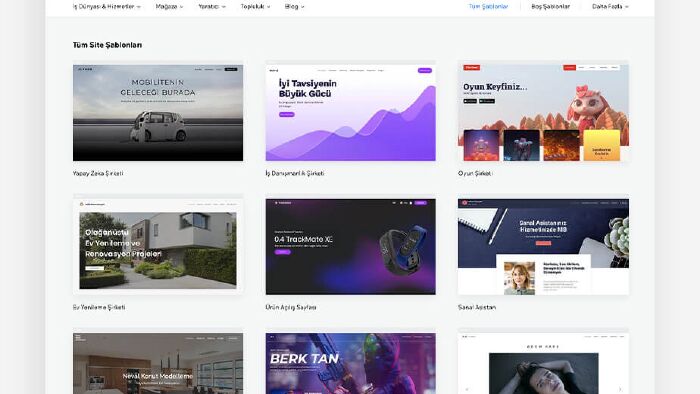Open the Daha Fazla dropdown
This screenshot has height=394, width=700.
[610, 7]
